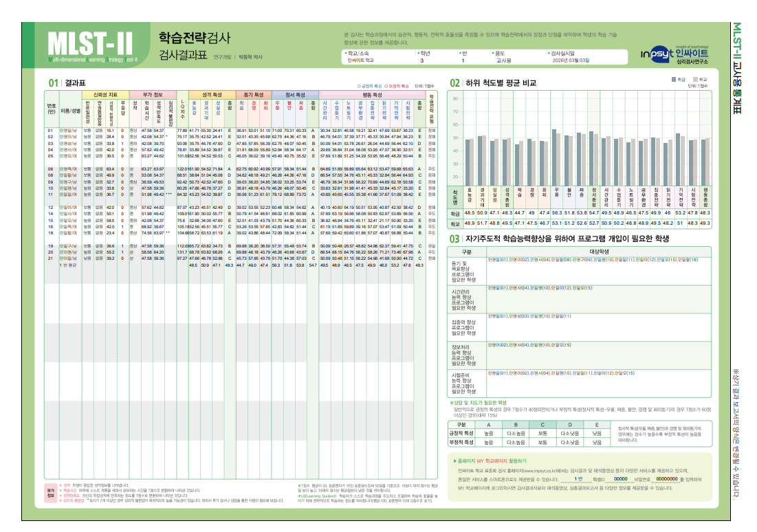
Task: Click the 학교 legend color swatch
Action: (x=694, y=79)
